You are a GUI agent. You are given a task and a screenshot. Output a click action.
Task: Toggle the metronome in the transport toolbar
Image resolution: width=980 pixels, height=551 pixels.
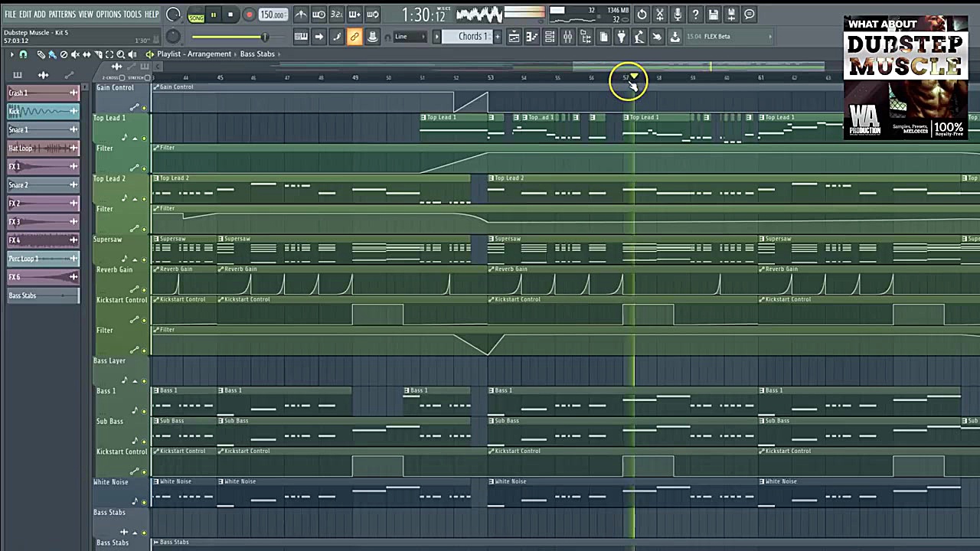click(x=302, y=14)
